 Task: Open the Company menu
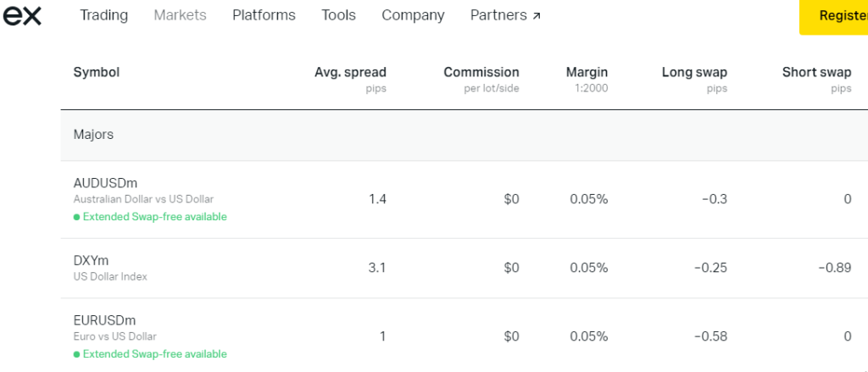point(413,15)
